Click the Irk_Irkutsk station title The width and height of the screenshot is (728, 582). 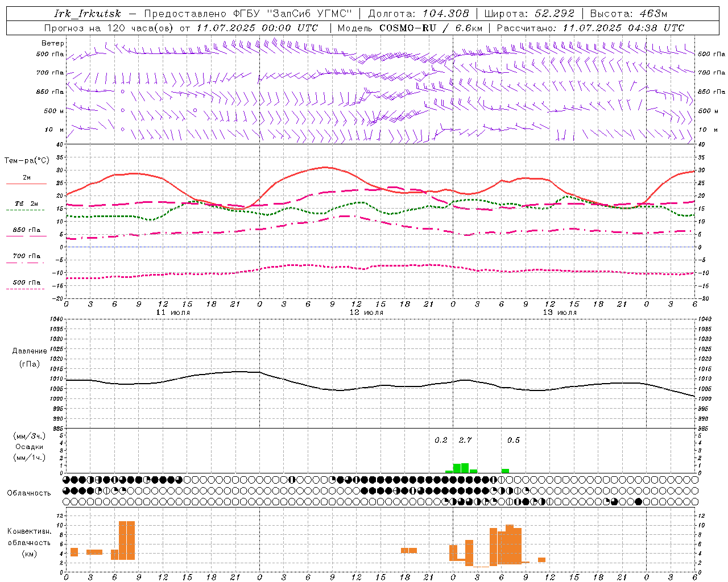[88, 14]
